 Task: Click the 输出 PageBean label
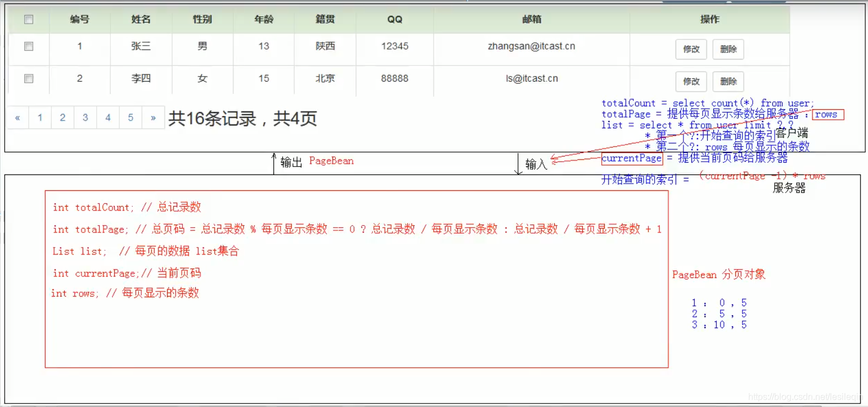317,162
